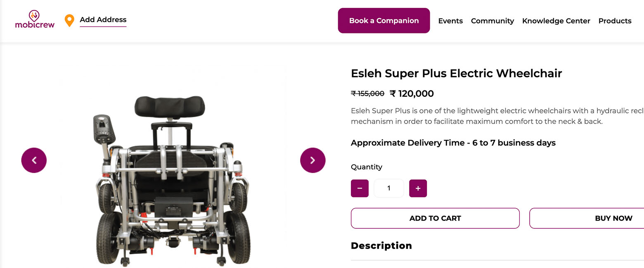The height and width of the screenshot is (268, 644).
Task: Open the Products menu item
Action: pos(615,21)
